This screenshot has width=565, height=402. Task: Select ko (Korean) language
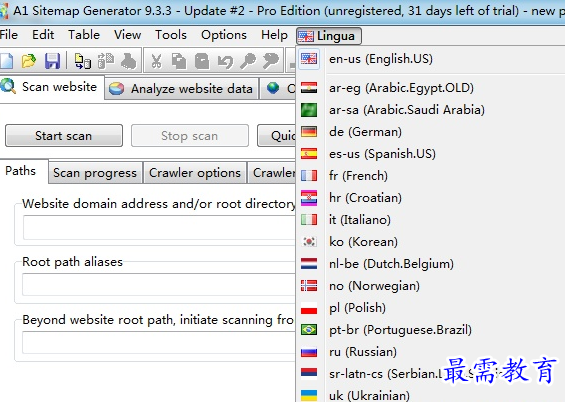[x=431, y=242]
